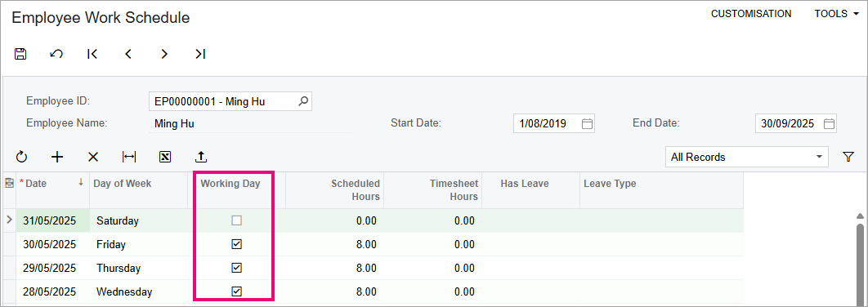Refresh the schedule grid
Screen dimensions: 868x307
[21, 157]
